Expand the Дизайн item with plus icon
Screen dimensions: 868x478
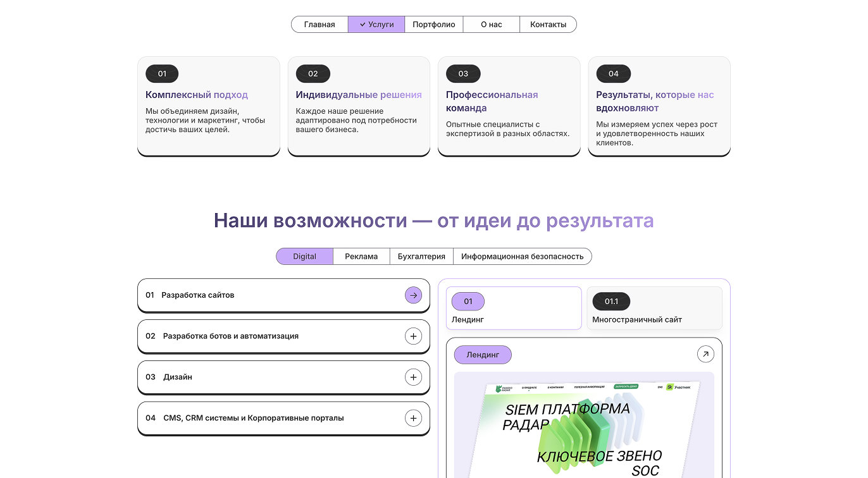pyautogui.click(x=413, y=377)
